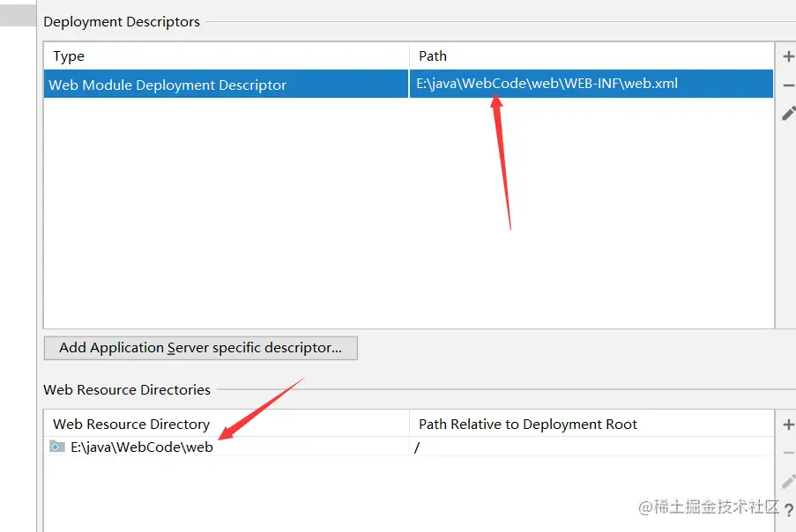Click Add Application Server specific descriptor button

(200, 348)
